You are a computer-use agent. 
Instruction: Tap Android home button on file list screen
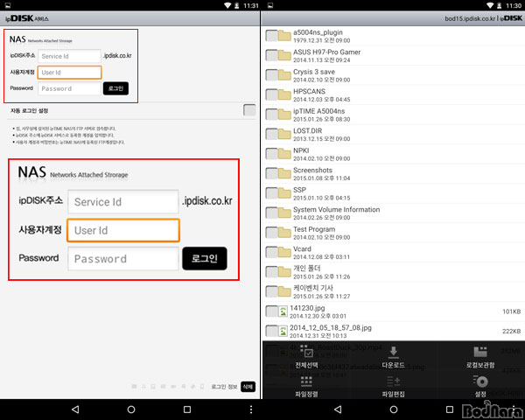[x=394, y=409]
